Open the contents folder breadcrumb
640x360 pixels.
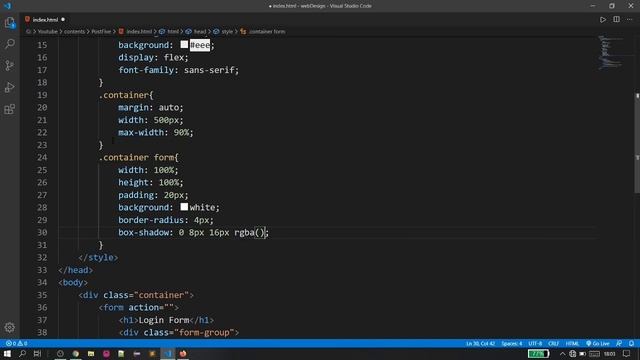74,31
